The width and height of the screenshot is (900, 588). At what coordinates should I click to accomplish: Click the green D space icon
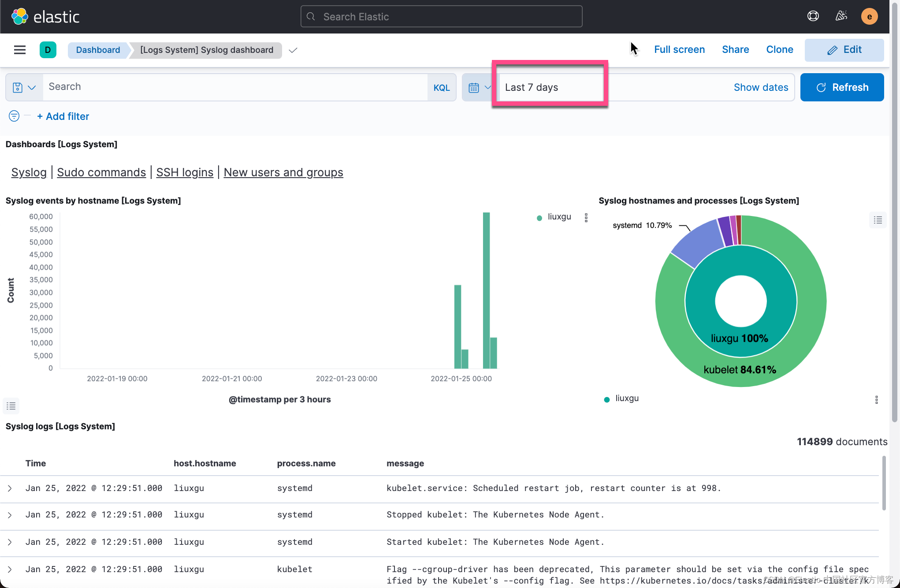[x=48, y=50]
